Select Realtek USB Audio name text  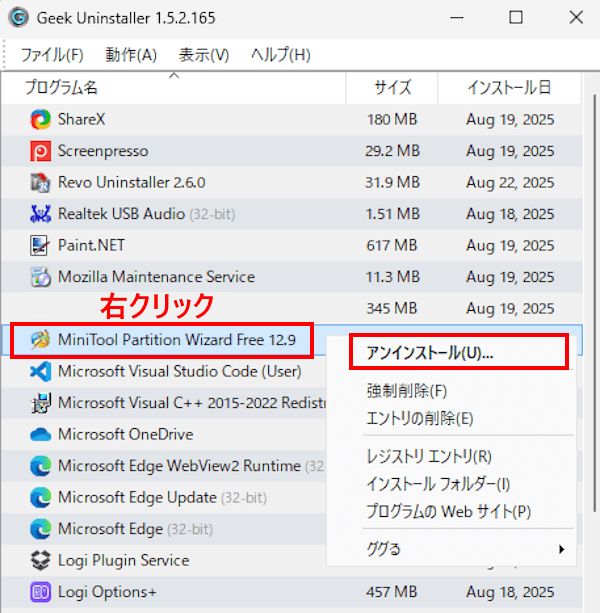121,214
